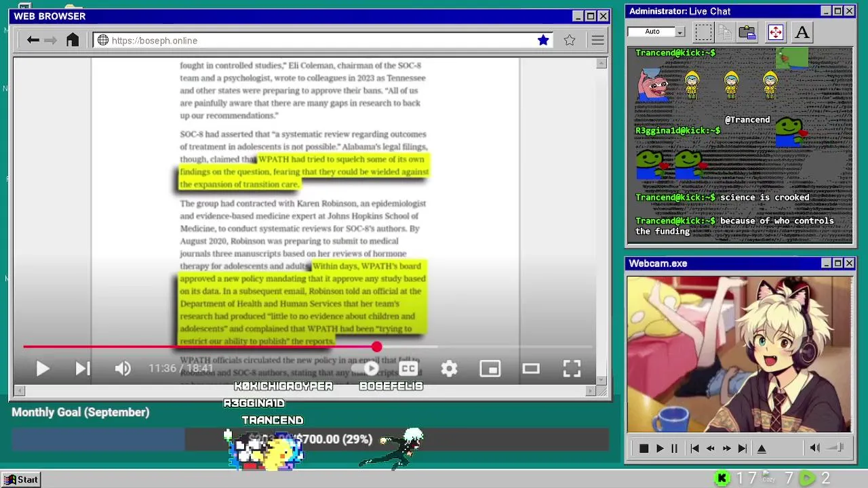Click play in Webcam.exe controls

[x=659, y=449]
